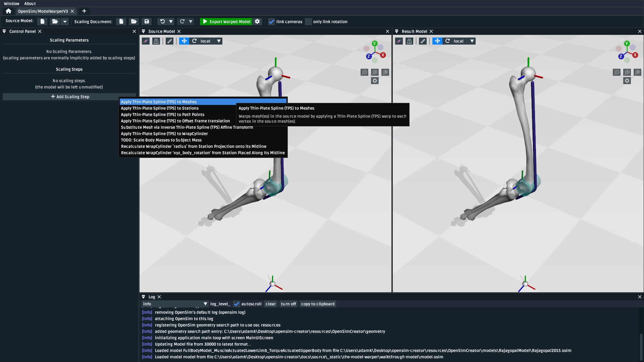
Task: Choose Apply TPS to Path Points
Action: (x=203, y=115)
